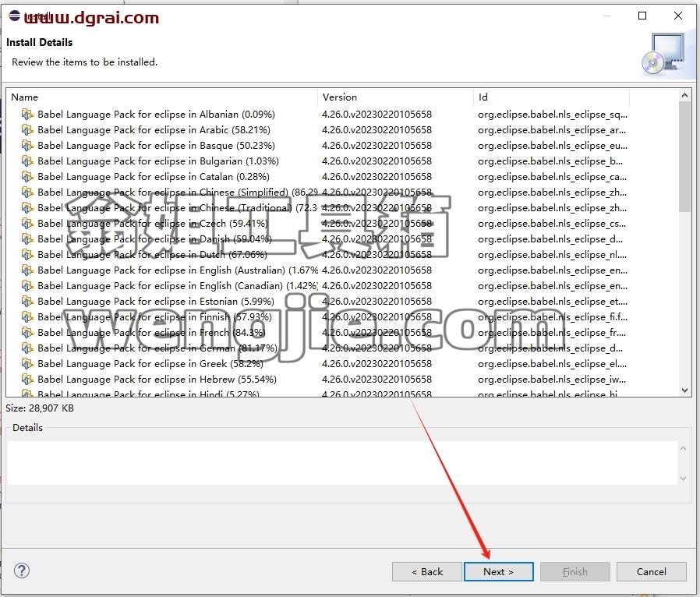700x597 pixels.
Task: Select the English (Australian) language pack row
Action: click(341, 270)
